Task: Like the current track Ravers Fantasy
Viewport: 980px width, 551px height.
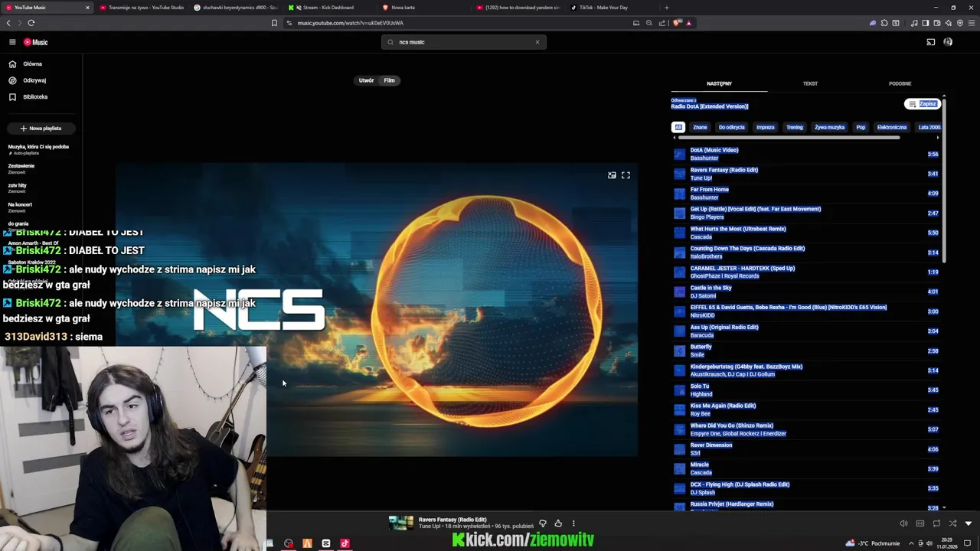Action: pos(558,523)
